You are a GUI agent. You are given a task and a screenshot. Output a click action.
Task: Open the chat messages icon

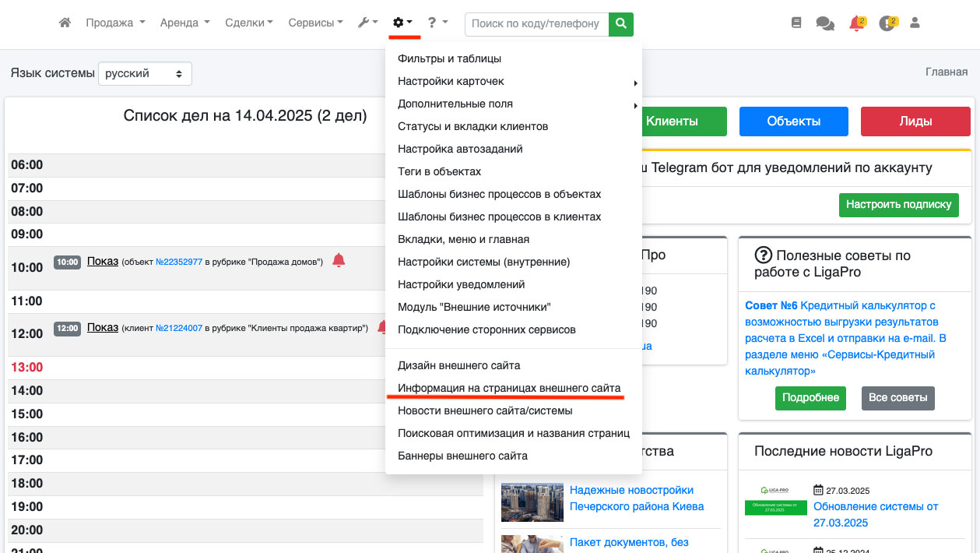click(824, 23)
